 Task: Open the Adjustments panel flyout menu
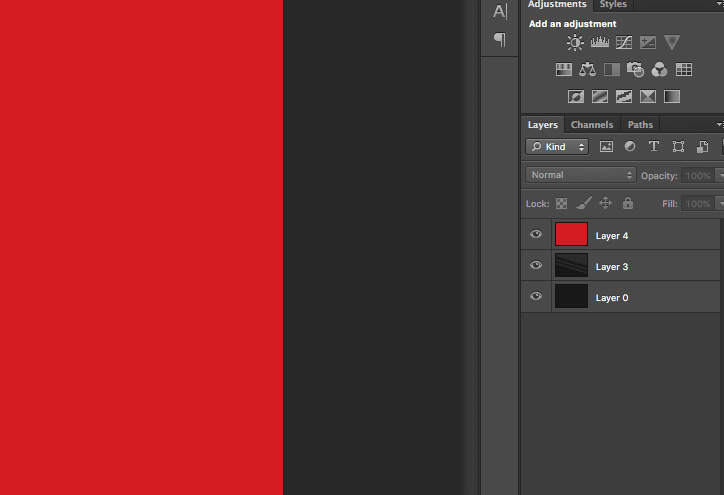point(719,5)
